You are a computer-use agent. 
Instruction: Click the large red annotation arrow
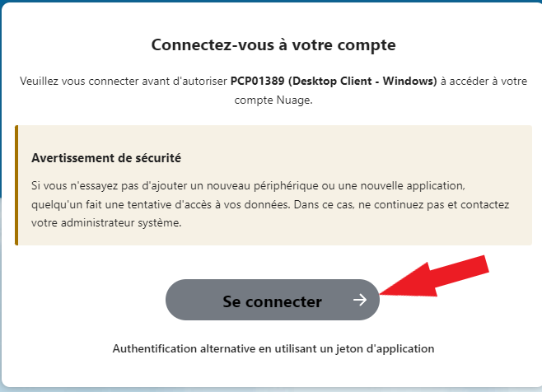click(x=445, y=276)
